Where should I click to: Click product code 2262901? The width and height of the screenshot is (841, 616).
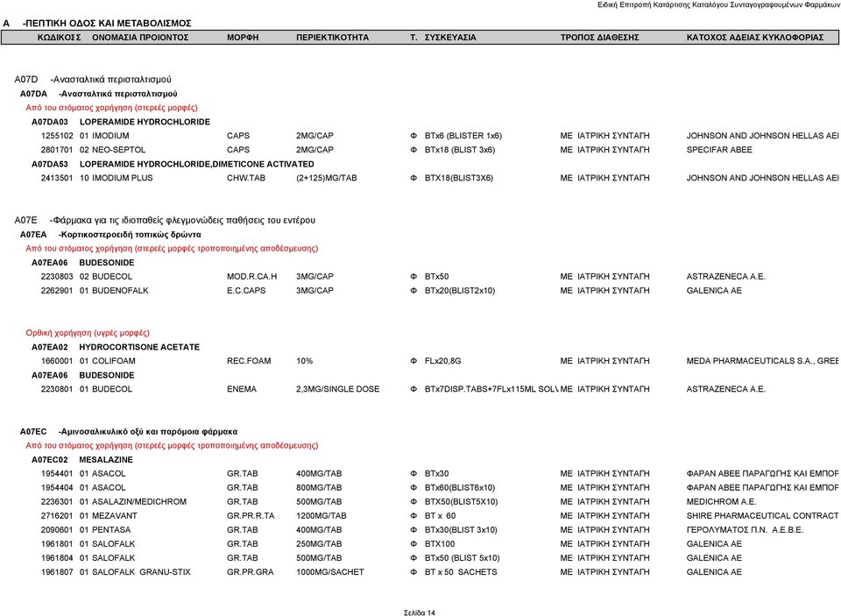pos(57,290)
